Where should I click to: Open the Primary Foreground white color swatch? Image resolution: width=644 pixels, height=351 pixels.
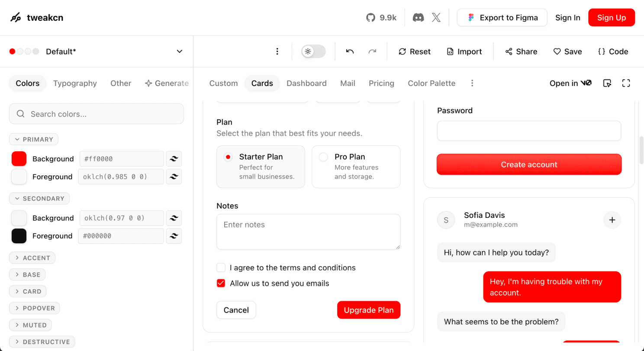(19, 176)
